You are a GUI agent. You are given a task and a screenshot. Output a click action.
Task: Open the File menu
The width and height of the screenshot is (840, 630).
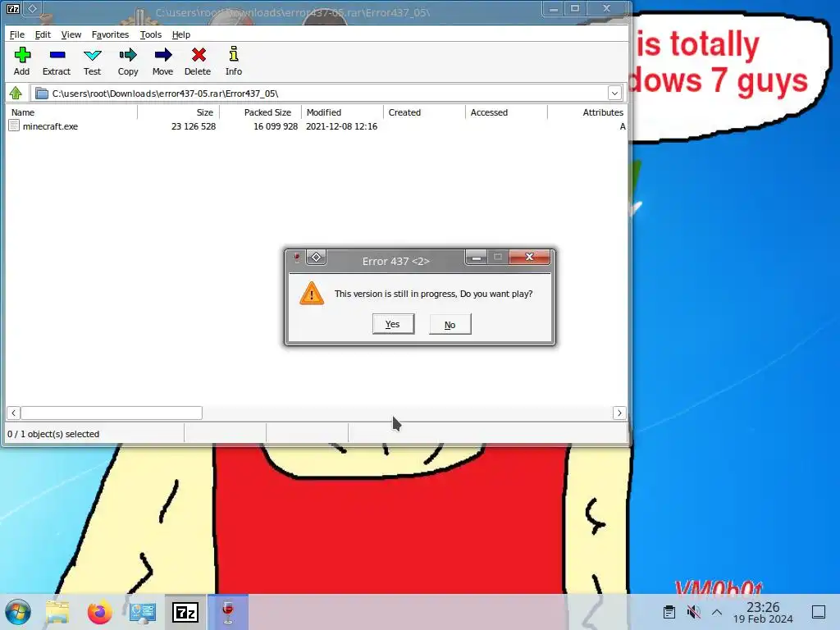(x=17, y=34)
